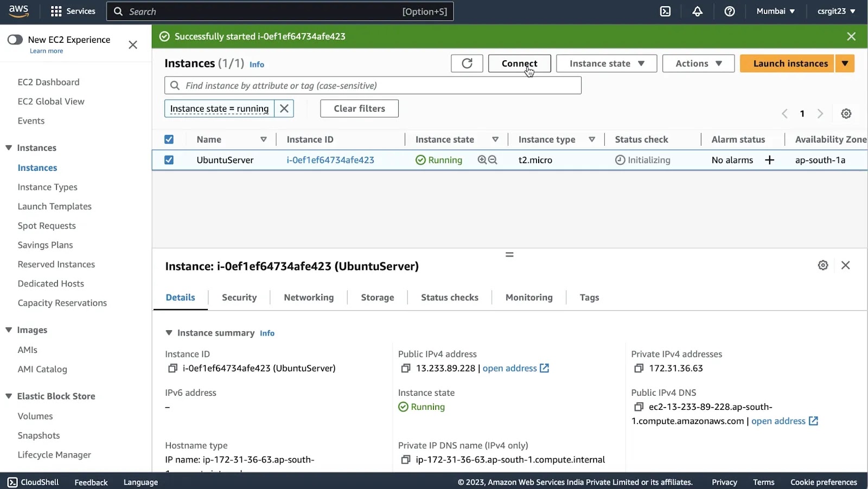Open the Details tab
Image resolution: width=868 pixels, height=489 pixels.
[x=180, y=297]
